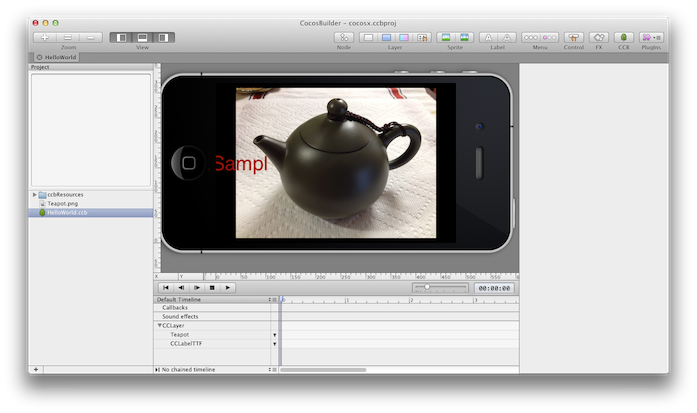Click the FX particle icon

pyautogui.click(x=599, y=37)
